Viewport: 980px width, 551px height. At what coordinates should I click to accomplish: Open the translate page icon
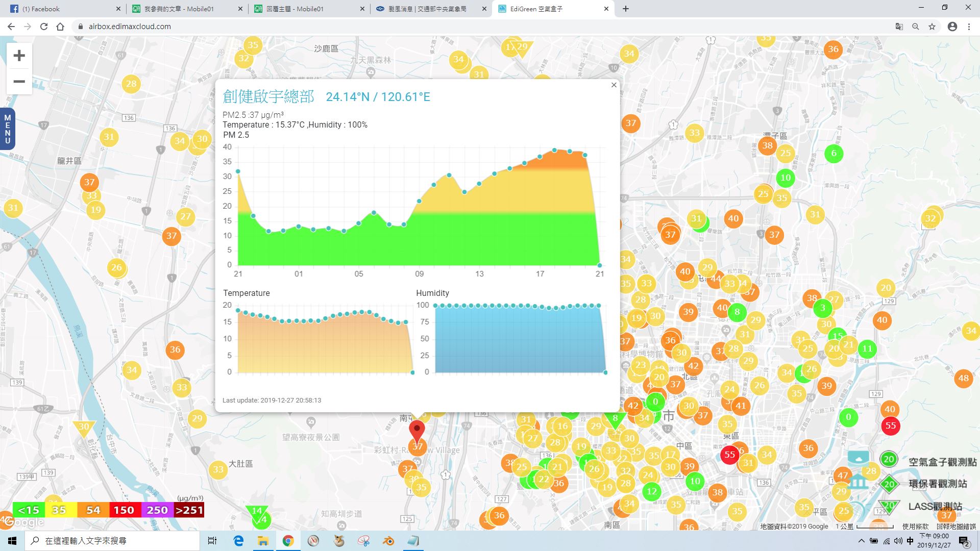click(x=899, y=27)
